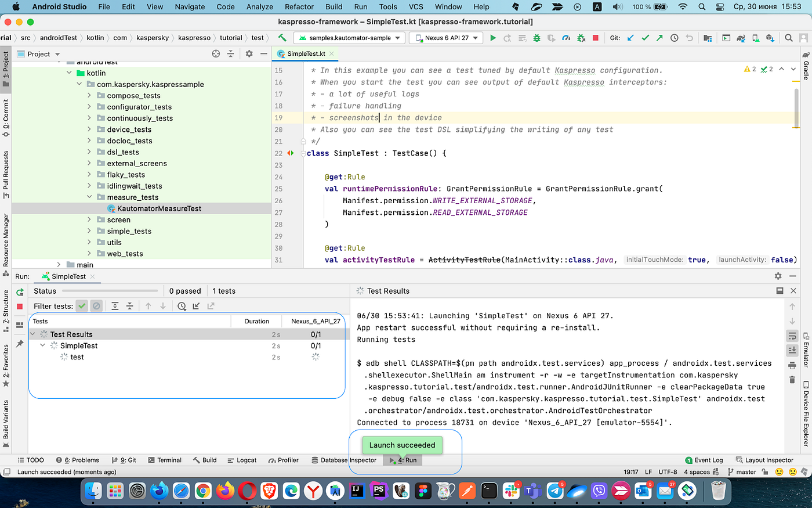This screenshot has width=812, height=508.
Task: Collapse com.kaspersky.kaspressample package
Action: [79, 84]
